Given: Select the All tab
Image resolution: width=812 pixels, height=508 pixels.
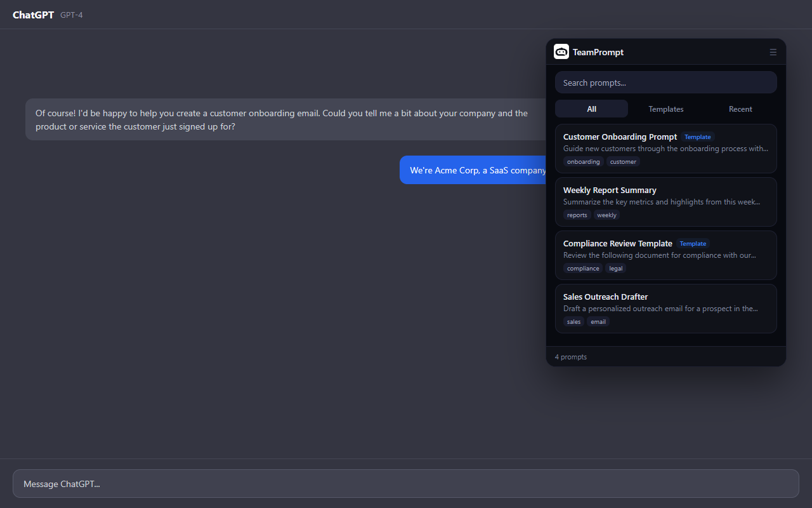Looking at the screenshot, I should pos(591,109).
